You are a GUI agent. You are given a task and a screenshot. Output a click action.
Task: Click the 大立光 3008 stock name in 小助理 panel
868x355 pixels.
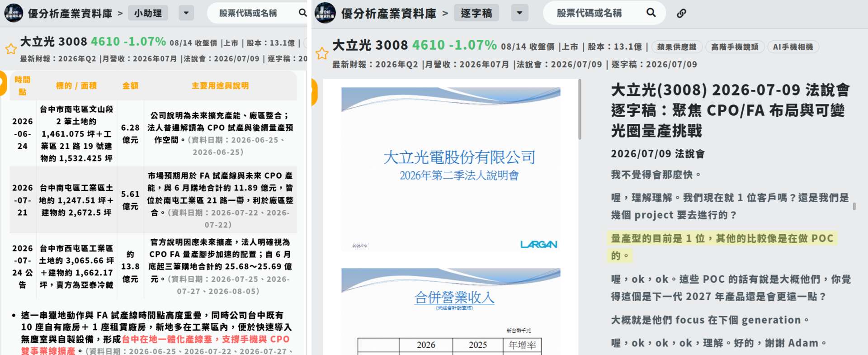pos(54,42)
